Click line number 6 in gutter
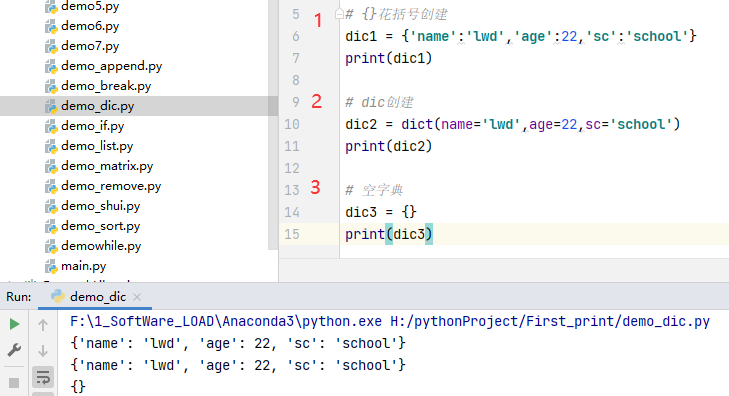The image size is (729, 396). coord(296,36)
